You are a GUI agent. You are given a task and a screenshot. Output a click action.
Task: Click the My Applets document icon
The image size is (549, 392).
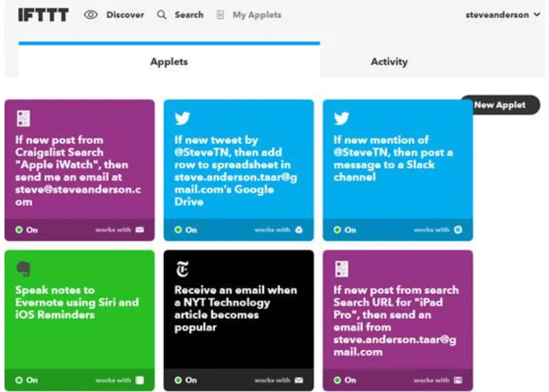point(220,15)
